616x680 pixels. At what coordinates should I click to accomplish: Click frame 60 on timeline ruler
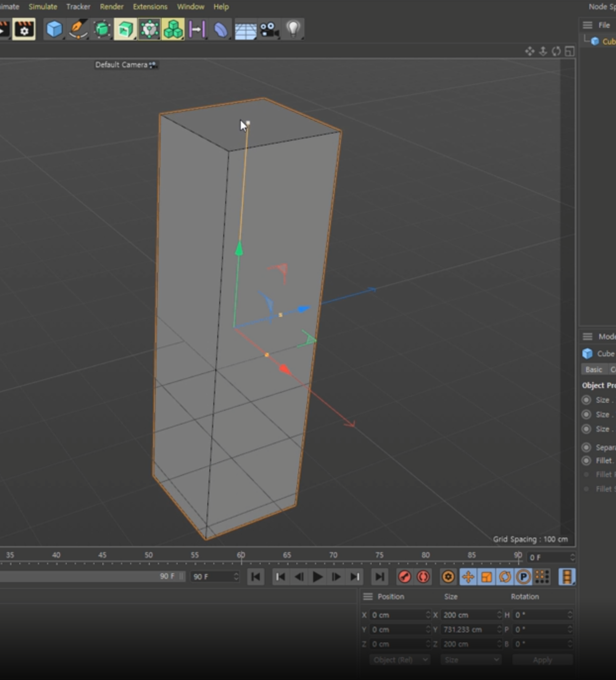(241, 555)
